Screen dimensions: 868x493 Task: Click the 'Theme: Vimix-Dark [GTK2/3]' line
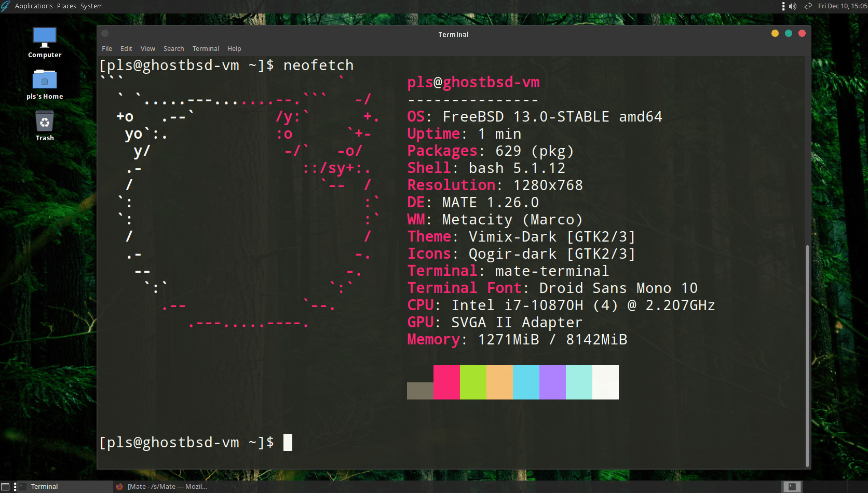(522, 236)
